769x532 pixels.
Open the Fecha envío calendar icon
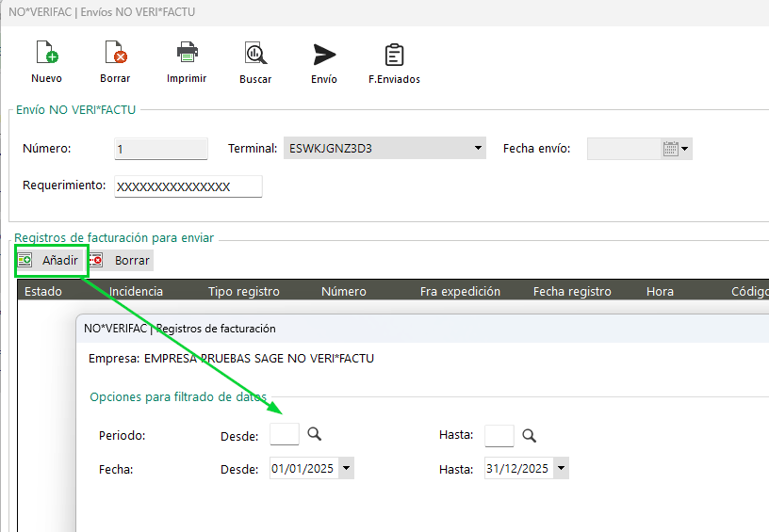pos(670,149)
